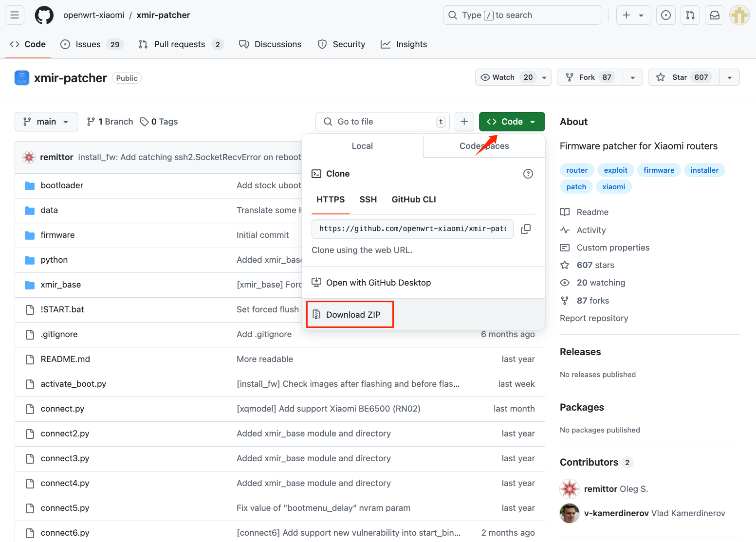Switch to the Pull requests tab

(181, 44)
